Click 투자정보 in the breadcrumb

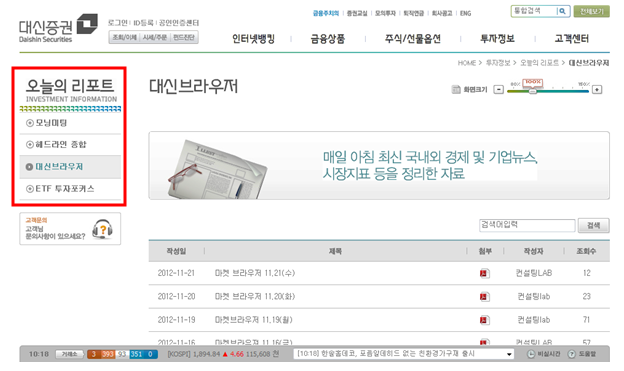point(498,63)
